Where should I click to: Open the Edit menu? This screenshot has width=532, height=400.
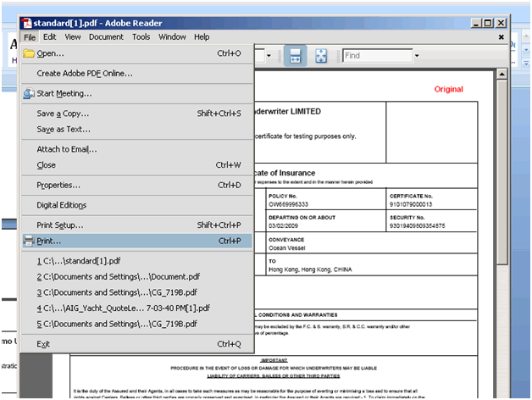pyautogui.click(x=49, y=36)
